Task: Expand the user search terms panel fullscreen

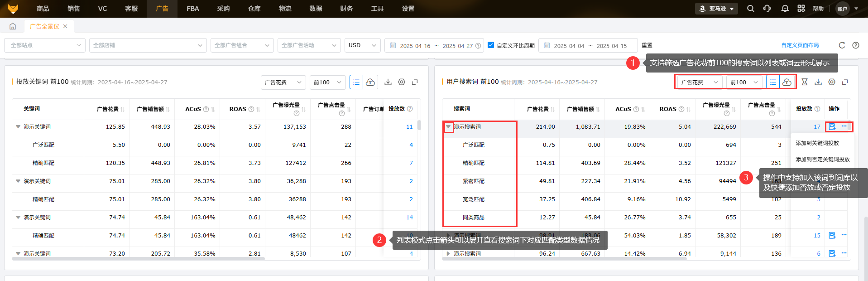Action: [845, 82]
